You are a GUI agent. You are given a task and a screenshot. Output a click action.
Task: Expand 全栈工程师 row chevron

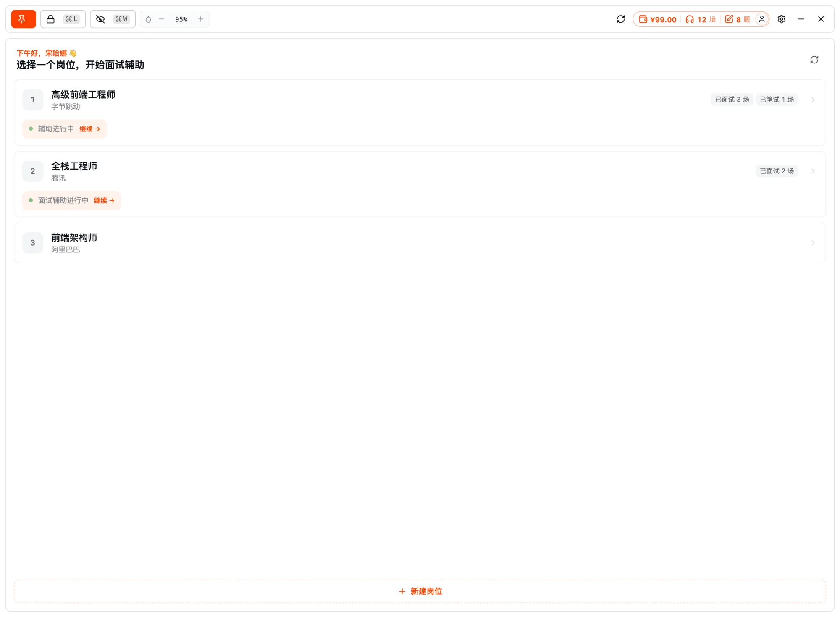pos(813,171)
